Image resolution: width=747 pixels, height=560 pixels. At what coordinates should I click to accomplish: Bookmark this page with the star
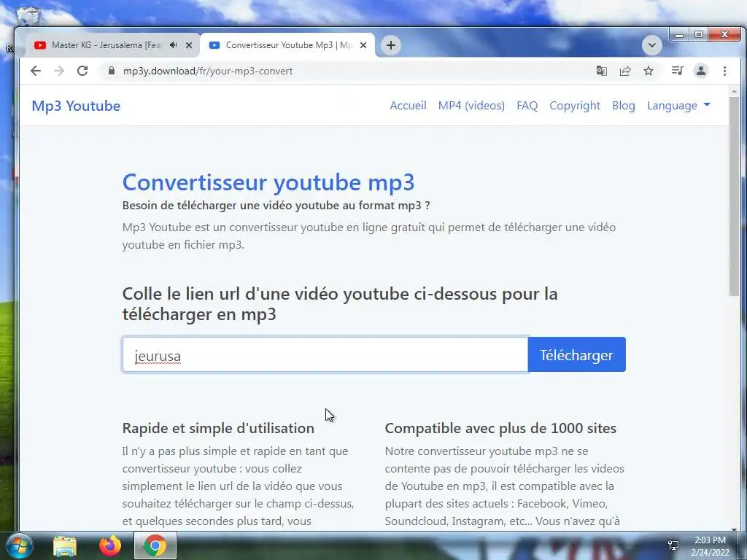[x=649, y=71]
